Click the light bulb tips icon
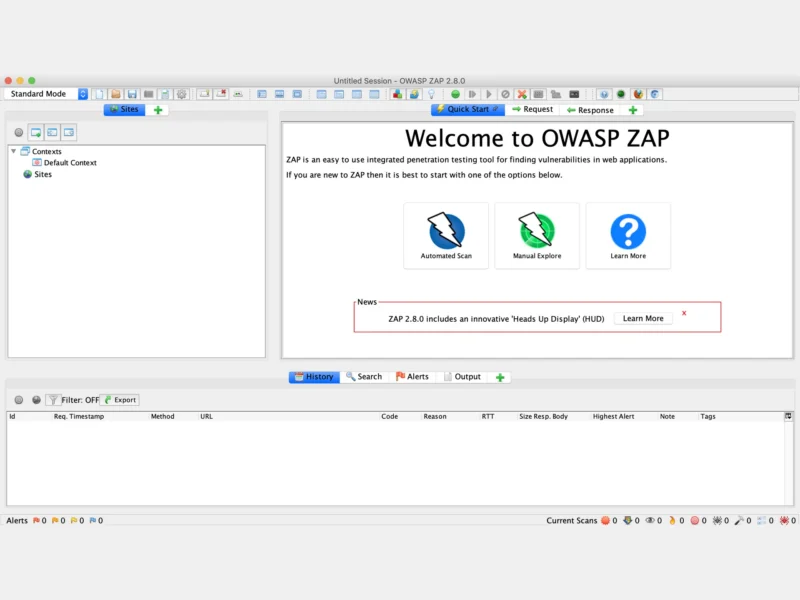Viewport: 800px width, 600px height. pos(431,94)
